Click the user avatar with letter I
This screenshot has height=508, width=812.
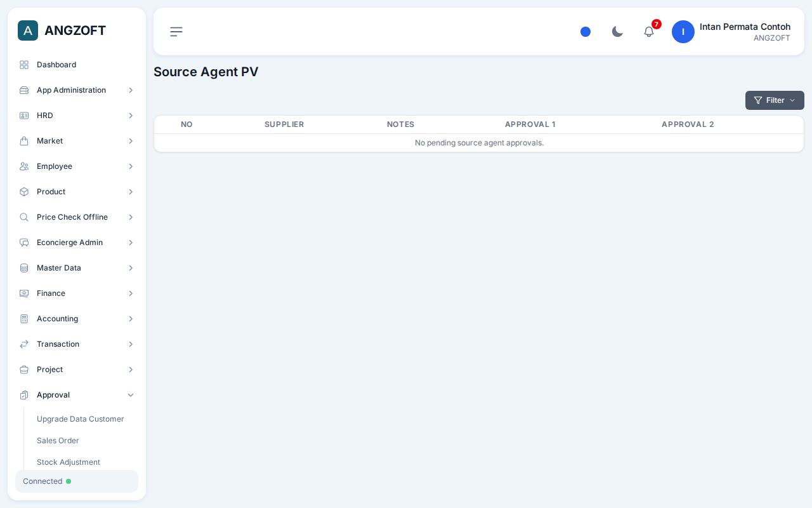click(683, 32)
